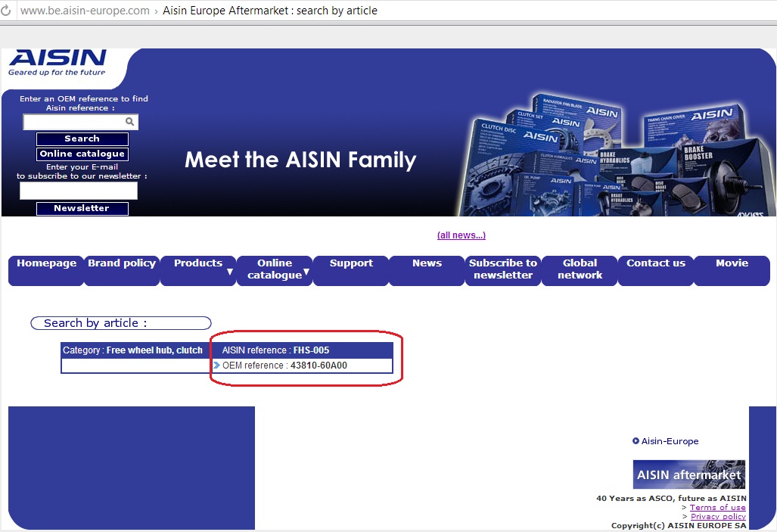
Task: Click the Online catalogue button under Search
Action: pyautogui.click(x=82, y=154)
